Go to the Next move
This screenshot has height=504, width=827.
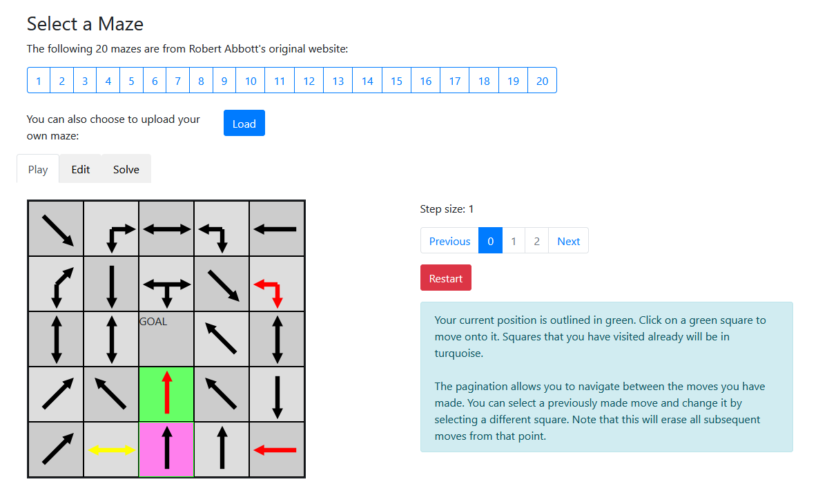point(569,241)
